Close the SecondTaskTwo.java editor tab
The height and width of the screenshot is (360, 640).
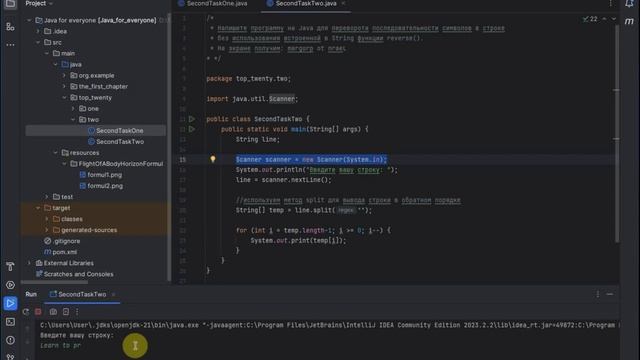(x=343, y=4)
